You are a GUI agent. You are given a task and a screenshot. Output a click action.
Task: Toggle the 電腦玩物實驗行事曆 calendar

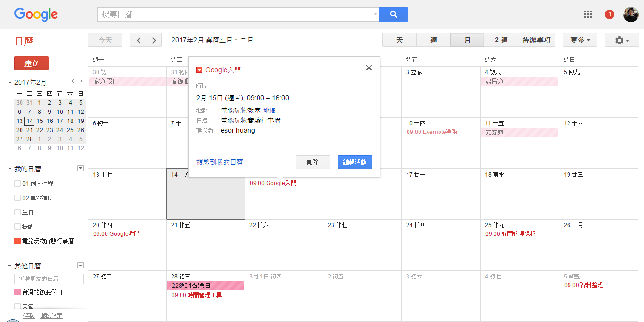[x=18, y=241]
